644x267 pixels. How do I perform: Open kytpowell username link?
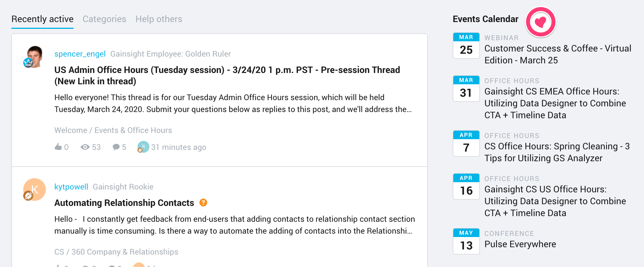71,187
